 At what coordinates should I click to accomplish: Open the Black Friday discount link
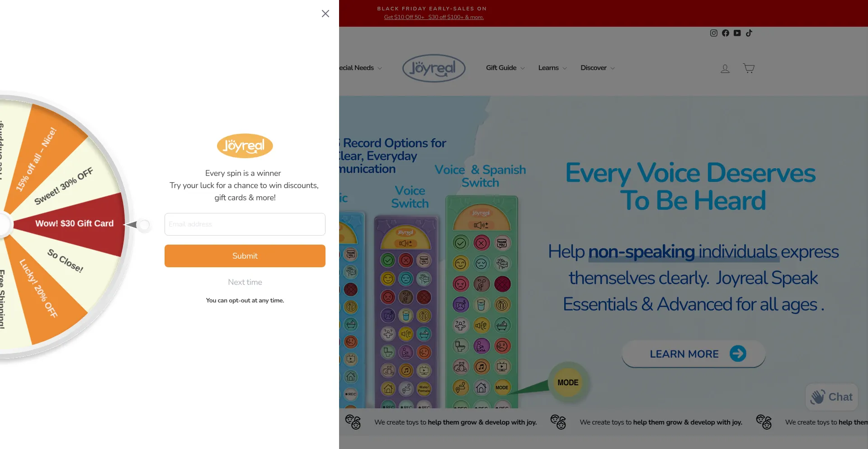434,17
